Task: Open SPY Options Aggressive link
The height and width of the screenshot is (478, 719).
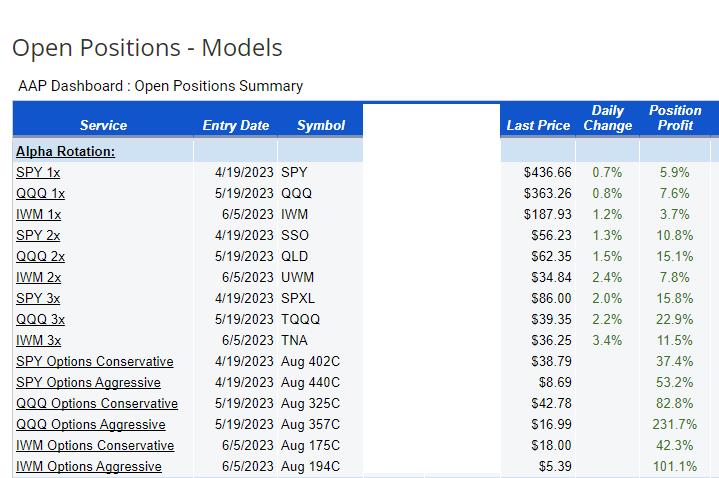Action: click(88, 382)
